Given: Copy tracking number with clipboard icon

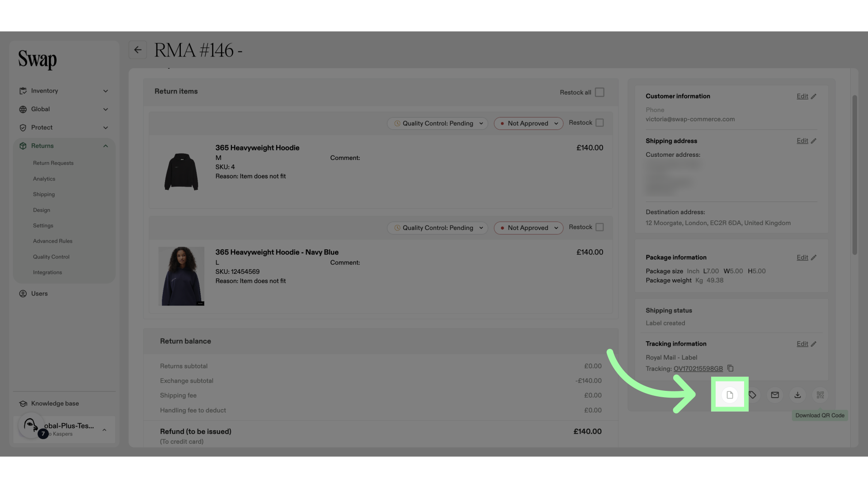Looking at the screenshot, I should [730, 368].
